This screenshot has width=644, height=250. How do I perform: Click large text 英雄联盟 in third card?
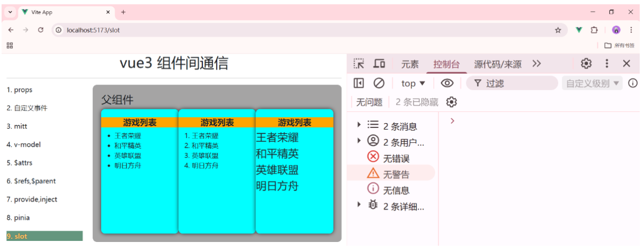[x=277, y=170]
